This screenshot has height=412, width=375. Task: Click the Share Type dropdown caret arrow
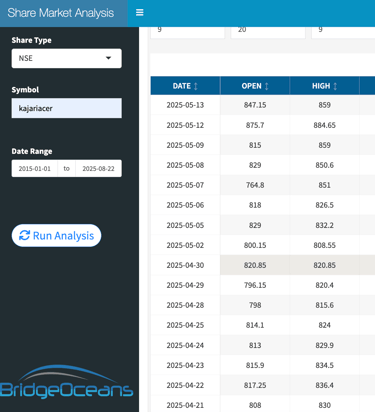(108, 58)
